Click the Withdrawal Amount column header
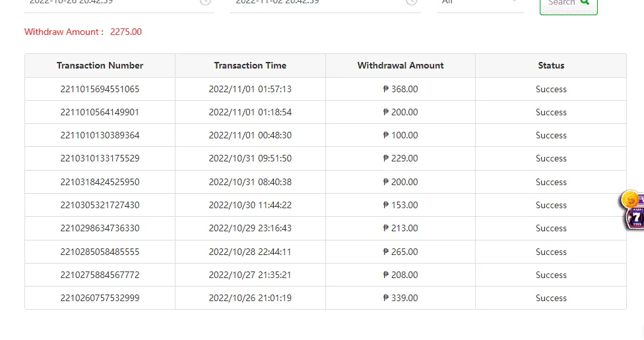644x340 pixels. [401, 66]
